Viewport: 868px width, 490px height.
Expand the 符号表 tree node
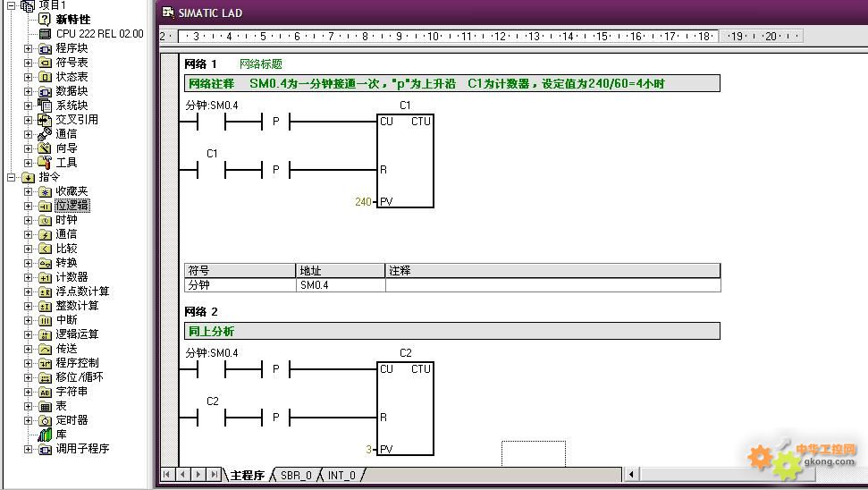(29, 63)
